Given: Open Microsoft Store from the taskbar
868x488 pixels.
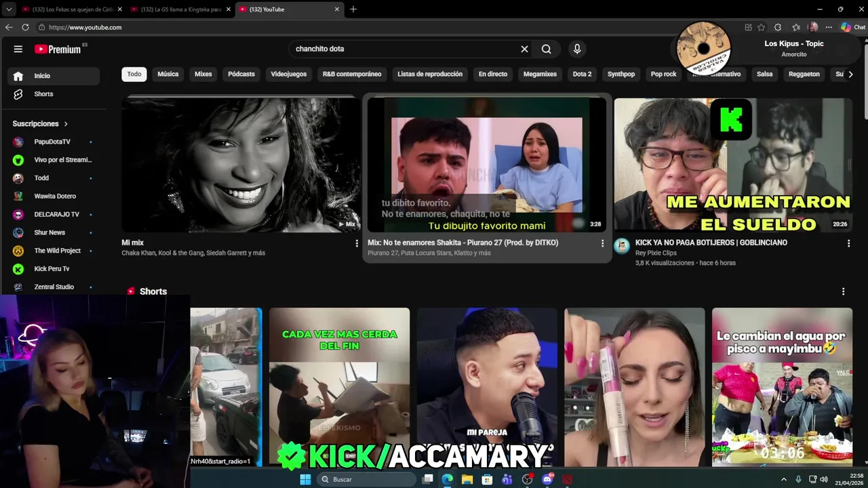Looking at the screenshot, I should (x=487, y=479).
